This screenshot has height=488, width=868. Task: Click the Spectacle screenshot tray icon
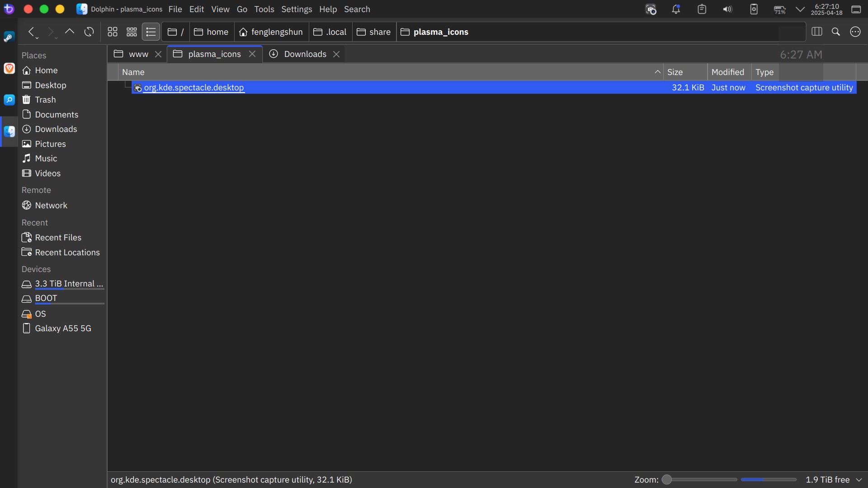pos(651,9)
